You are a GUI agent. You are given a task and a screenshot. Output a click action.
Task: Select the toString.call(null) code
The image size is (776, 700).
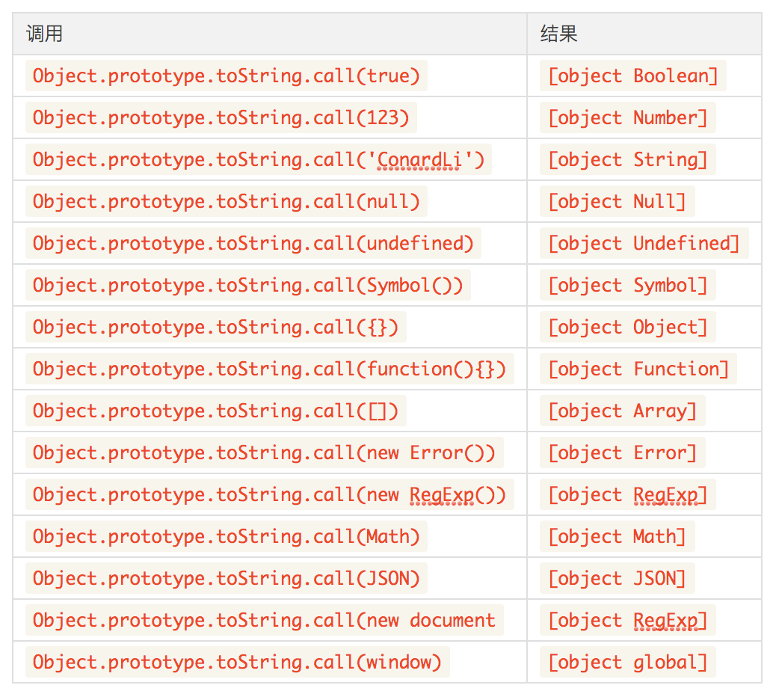[x=227, y=201]
